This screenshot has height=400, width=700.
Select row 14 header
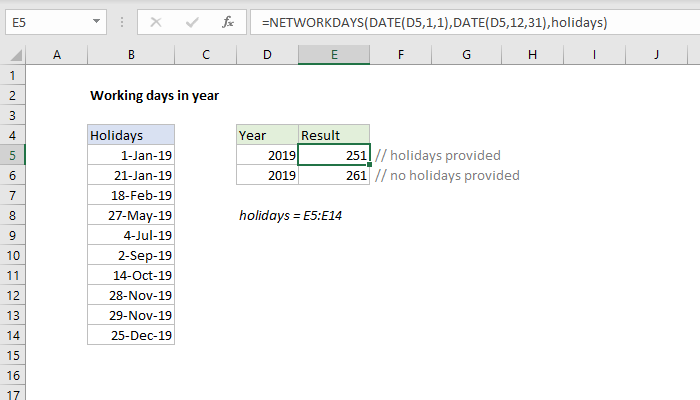(12, 335)
